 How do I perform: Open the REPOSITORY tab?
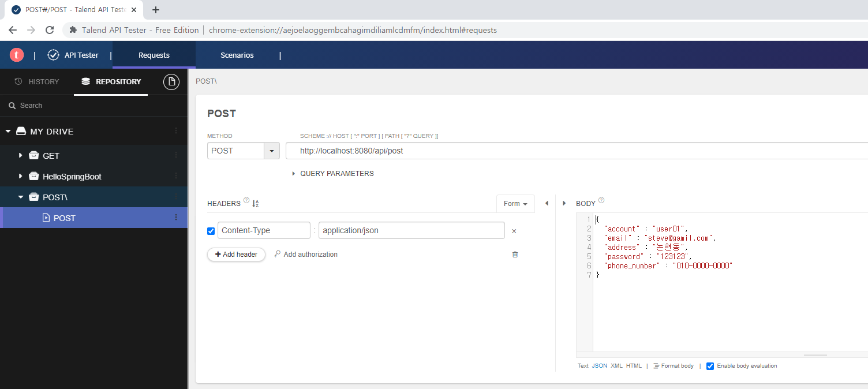[111, 81]
